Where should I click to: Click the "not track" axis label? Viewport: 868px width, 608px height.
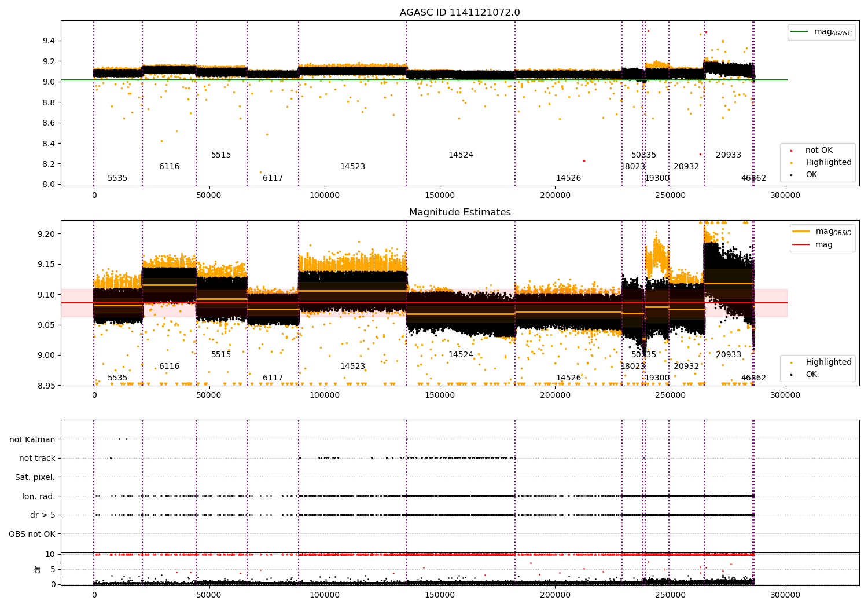tap(37, 458)
